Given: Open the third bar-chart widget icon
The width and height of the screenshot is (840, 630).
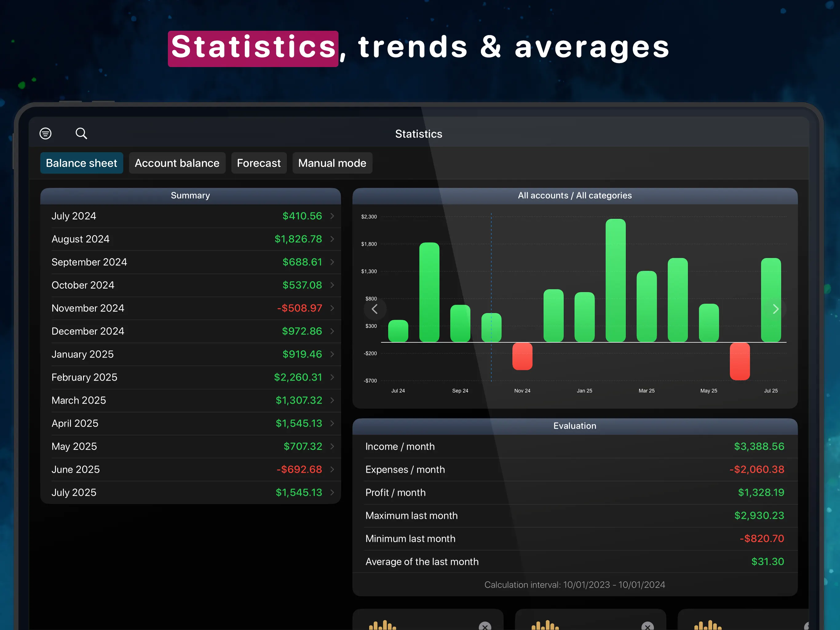Looking at the screenshot, I should tap(707, 625).
